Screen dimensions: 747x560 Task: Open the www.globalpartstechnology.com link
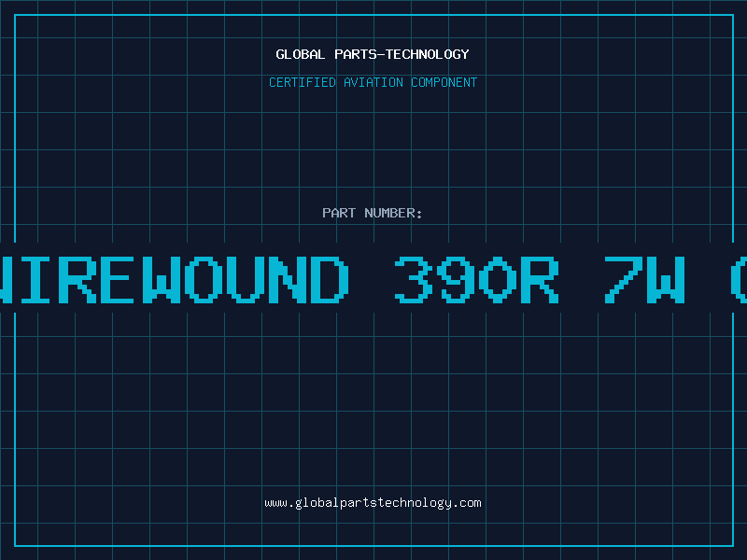[373, 503]
